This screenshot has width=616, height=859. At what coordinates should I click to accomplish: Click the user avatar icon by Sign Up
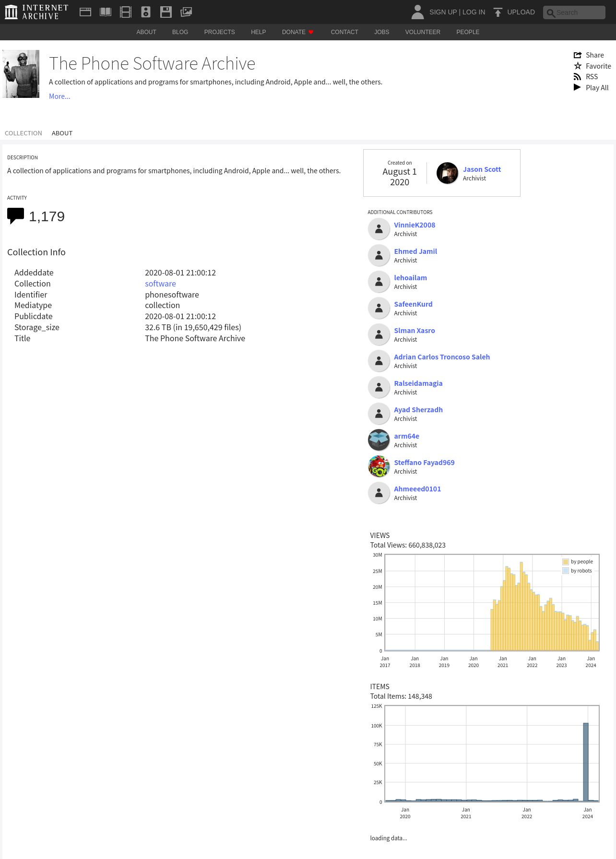click(417, 12)
